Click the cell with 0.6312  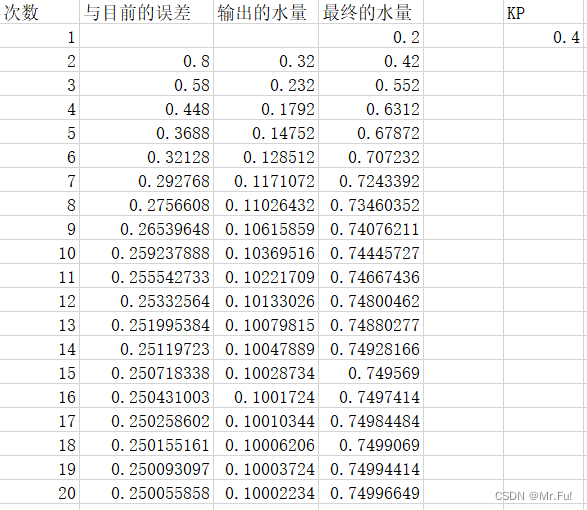(371, 108)
